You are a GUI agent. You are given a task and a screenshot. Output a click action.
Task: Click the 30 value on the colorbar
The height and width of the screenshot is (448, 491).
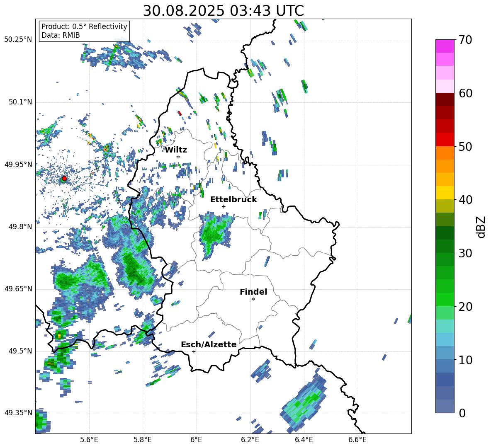[465, 253]
